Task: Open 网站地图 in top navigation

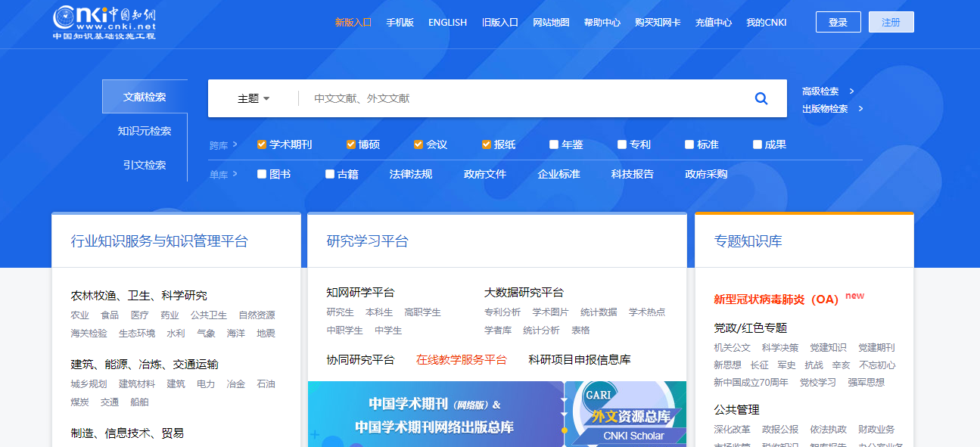Action: pos(552,23)
